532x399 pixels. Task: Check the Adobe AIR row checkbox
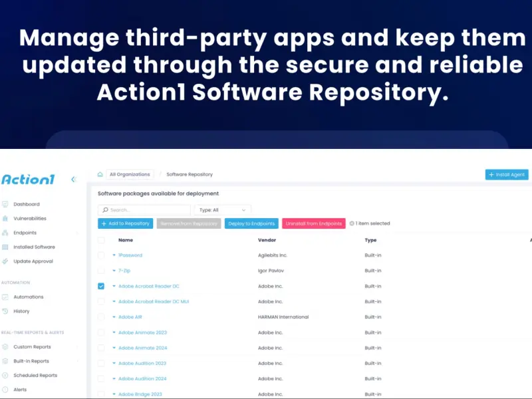(x=101, y=317)
